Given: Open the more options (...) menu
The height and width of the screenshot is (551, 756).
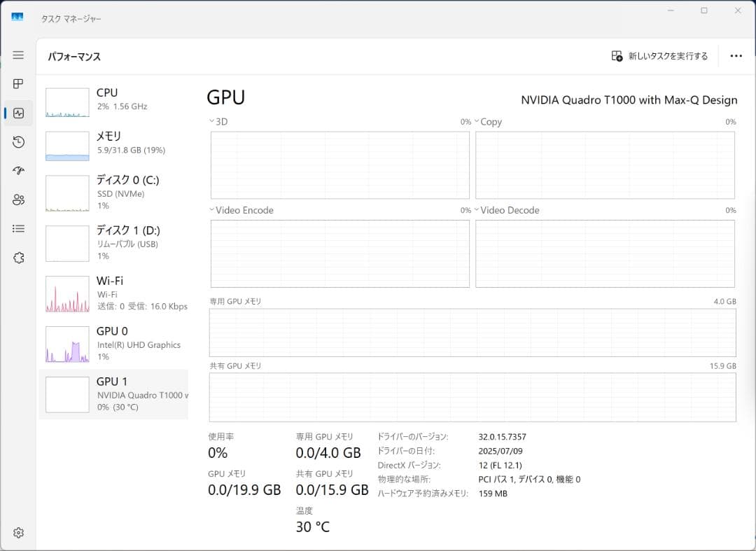Looking at the screenshot, I should click(736, 55).
